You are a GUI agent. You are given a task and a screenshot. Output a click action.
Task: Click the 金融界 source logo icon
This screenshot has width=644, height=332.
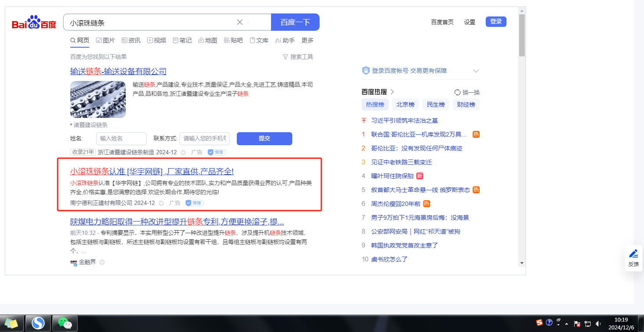pyautogui.click(x=74, y=262)
